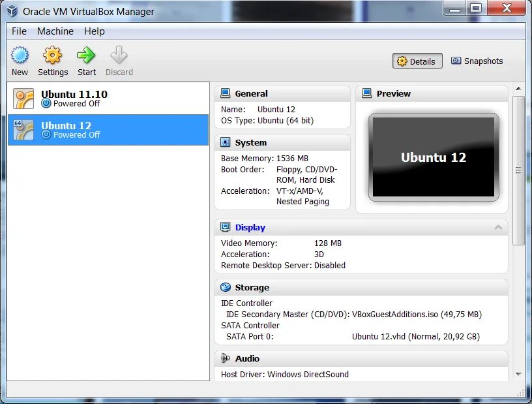Click the vertical scrollbar thumb
Screen dimensions: 532x404
[518, 170]
